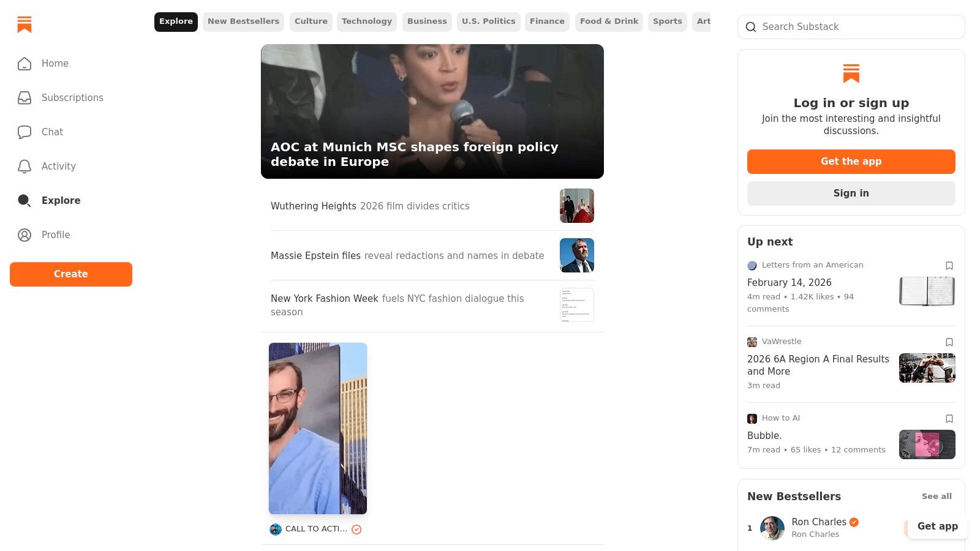Bookmark the Bubble post from How to AI
980x551 pixels.
tap(949, 418)
